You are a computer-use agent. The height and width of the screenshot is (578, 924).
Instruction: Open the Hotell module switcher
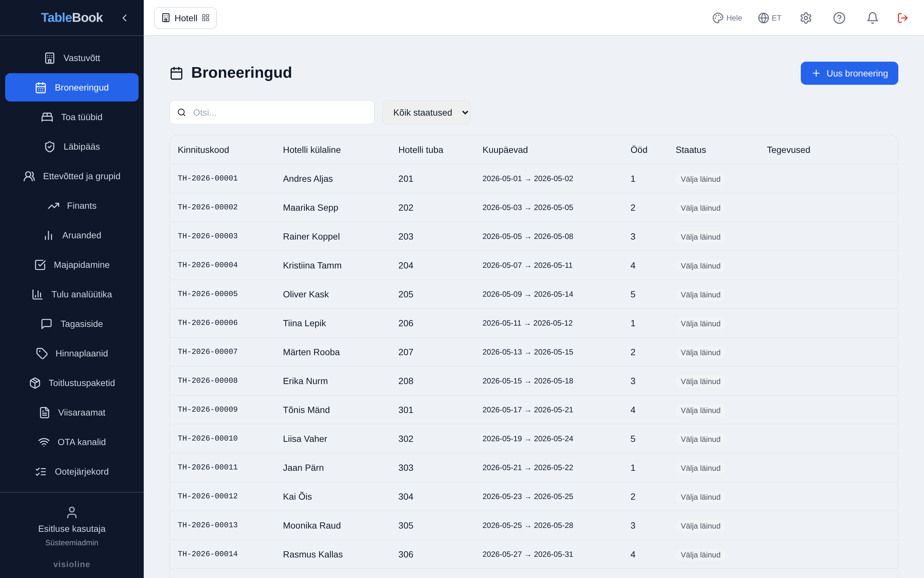click(x=185, y=18)
